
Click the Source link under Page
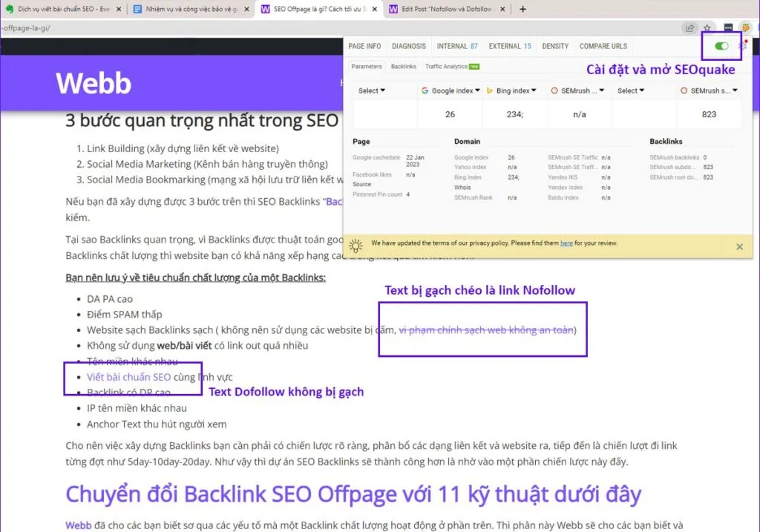(361, 184)
